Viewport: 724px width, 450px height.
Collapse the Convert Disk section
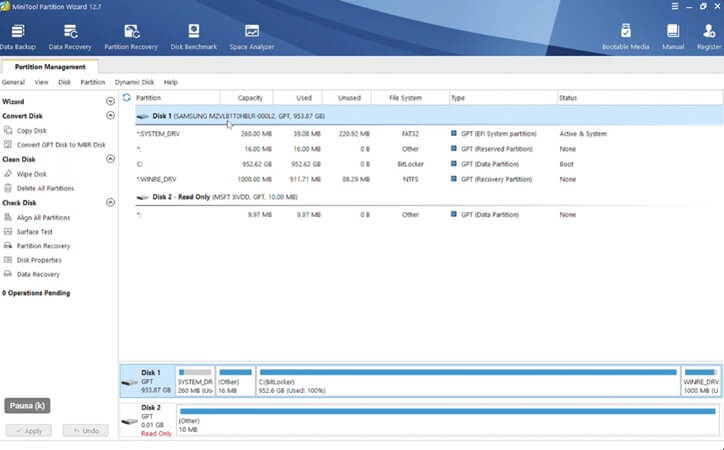[x=110, y=115]
